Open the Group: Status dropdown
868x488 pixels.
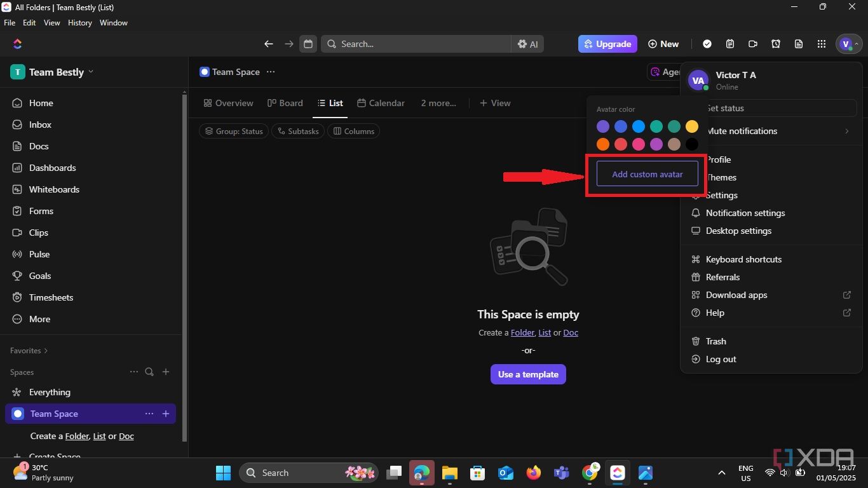pos(234,131)
